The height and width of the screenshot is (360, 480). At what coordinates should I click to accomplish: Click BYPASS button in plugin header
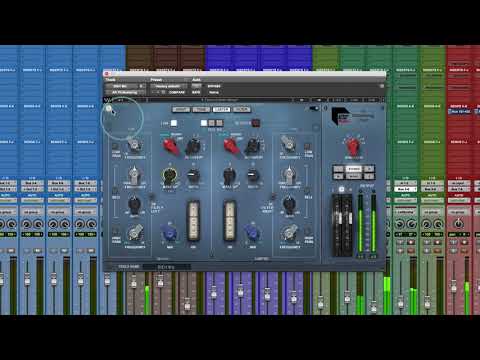[x=214, y=86]
